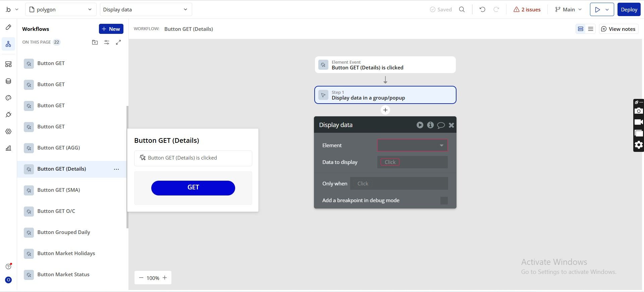Click the 100% zoom level
Image resolution: width=644 pixels, height=292 pixels.
click(x=153, y=278)
